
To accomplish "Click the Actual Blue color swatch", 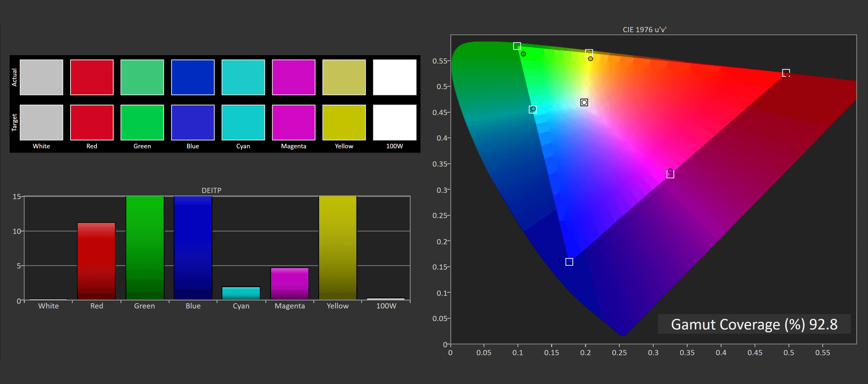I will 193,77.
